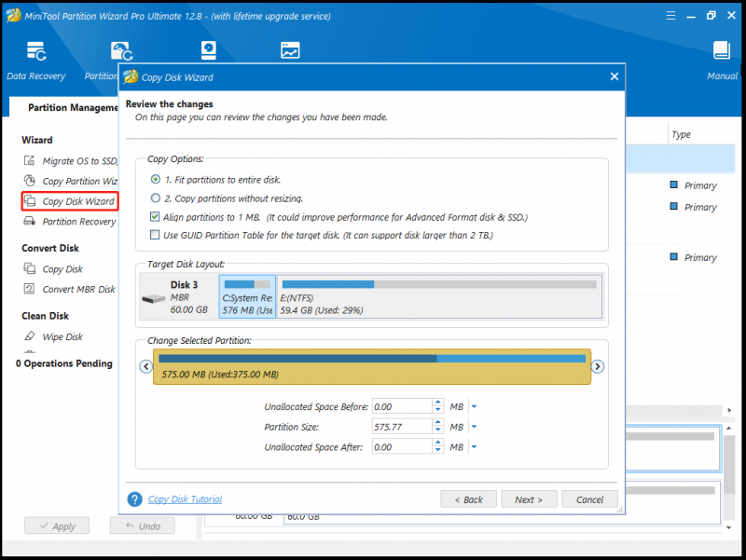746x560 pixels.
Task: Open the Partition Recovery toolbar icon
Action: (122, 51)
